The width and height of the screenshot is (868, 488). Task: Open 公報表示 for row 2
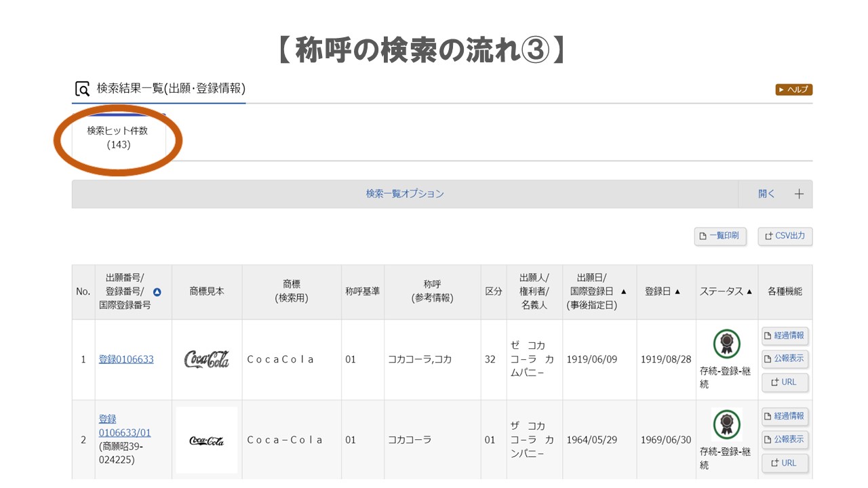pyautogui.click(x=785, y=439)
